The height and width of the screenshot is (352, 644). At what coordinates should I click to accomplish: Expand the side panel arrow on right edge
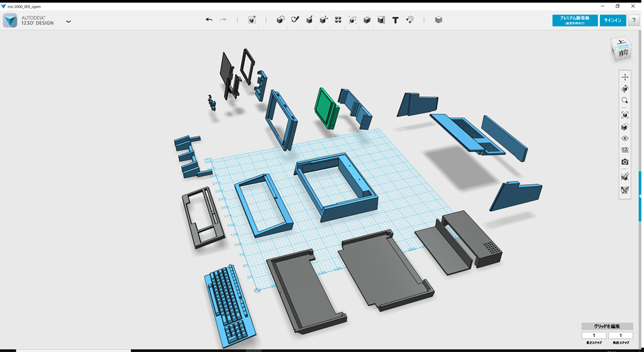640,197
